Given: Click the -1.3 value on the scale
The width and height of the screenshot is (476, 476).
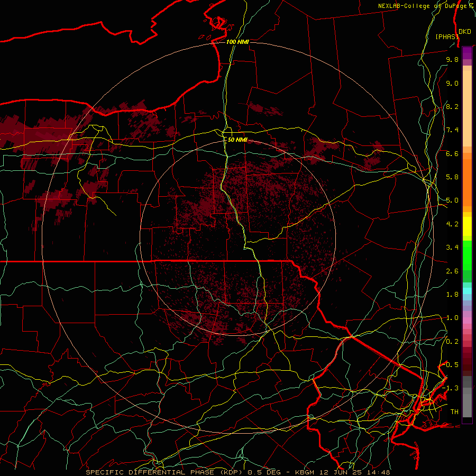Looking at the screenshot, I should click(x=451, y=388).
